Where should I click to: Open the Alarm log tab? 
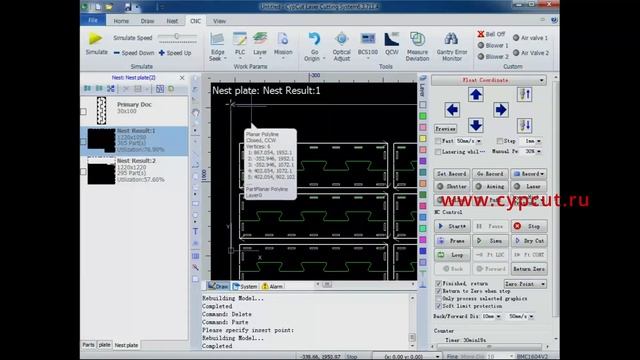pos(272,287)
